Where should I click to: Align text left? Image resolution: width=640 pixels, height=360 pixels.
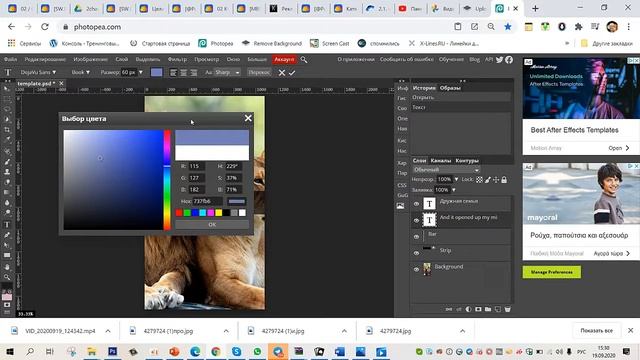[x=173, y=73]
